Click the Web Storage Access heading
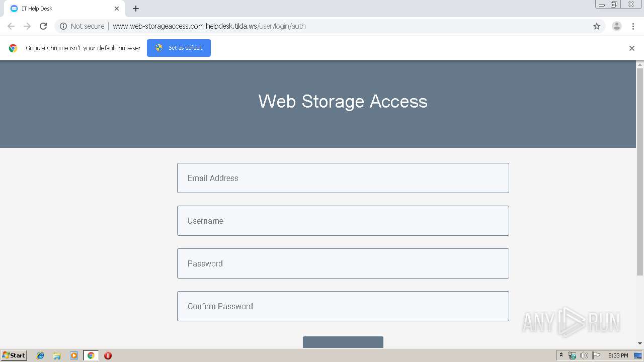 click(x=343, y=101)
